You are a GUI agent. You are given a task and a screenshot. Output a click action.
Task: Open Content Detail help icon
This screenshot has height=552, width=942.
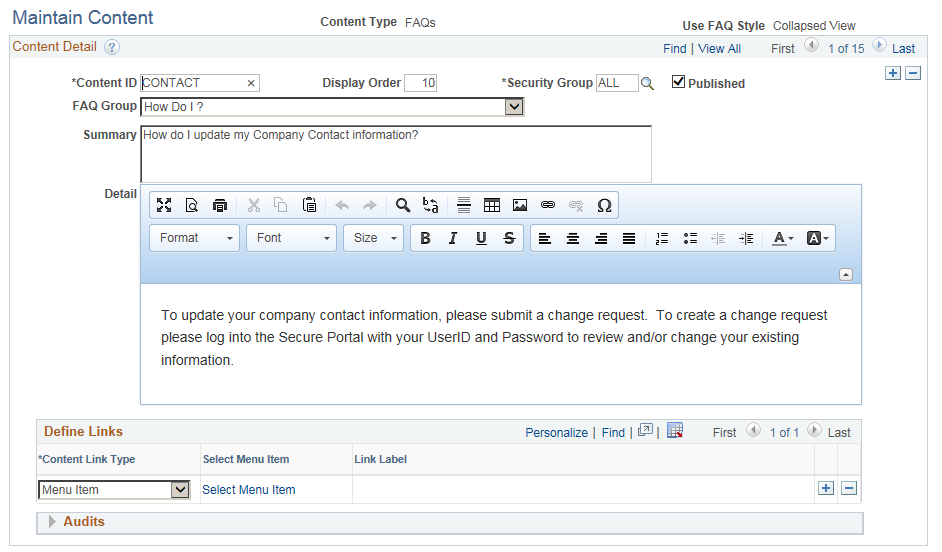point(112,47)
